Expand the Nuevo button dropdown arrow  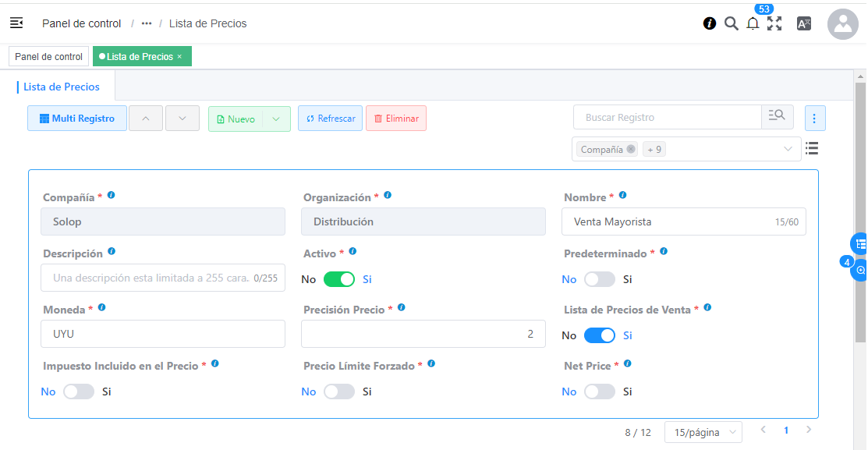click(x=276, y=119)
